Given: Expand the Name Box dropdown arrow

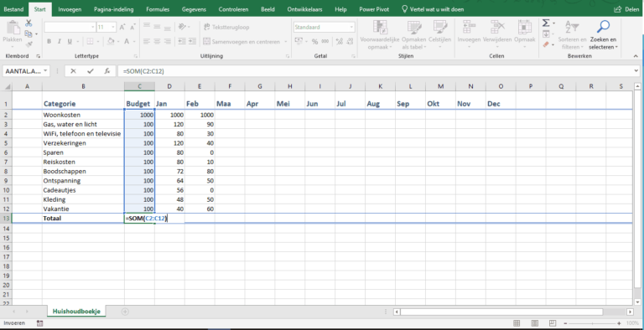Looking at the screenshot, I should tap(45, 71).
